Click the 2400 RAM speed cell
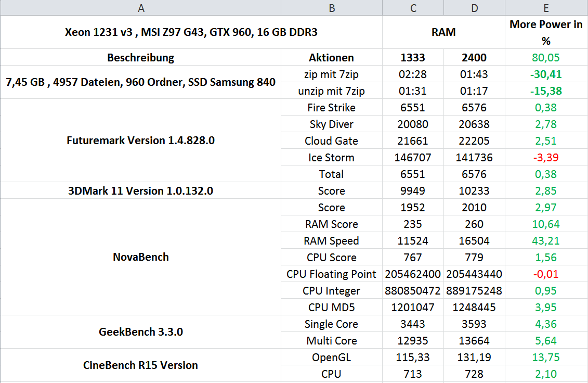This screenshot has height=383, width=588. click(x=474, y=57)
